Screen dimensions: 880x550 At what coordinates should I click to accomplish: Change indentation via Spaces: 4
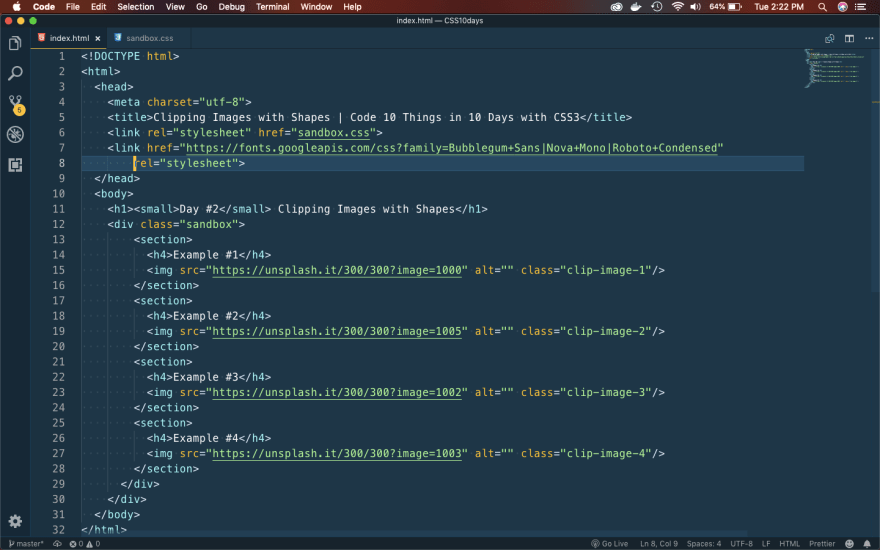[x=704, y=544]
